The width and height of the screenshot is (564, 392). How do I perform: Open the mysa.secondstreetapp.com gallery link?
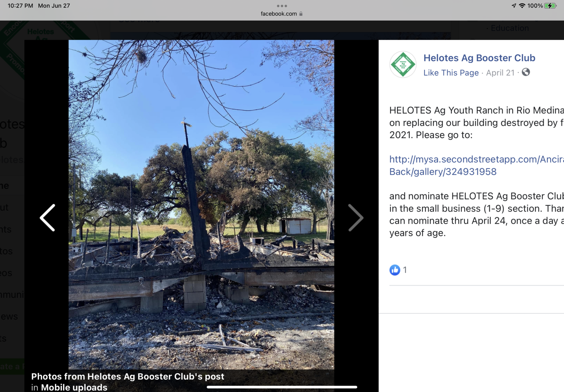coord(477,165)
